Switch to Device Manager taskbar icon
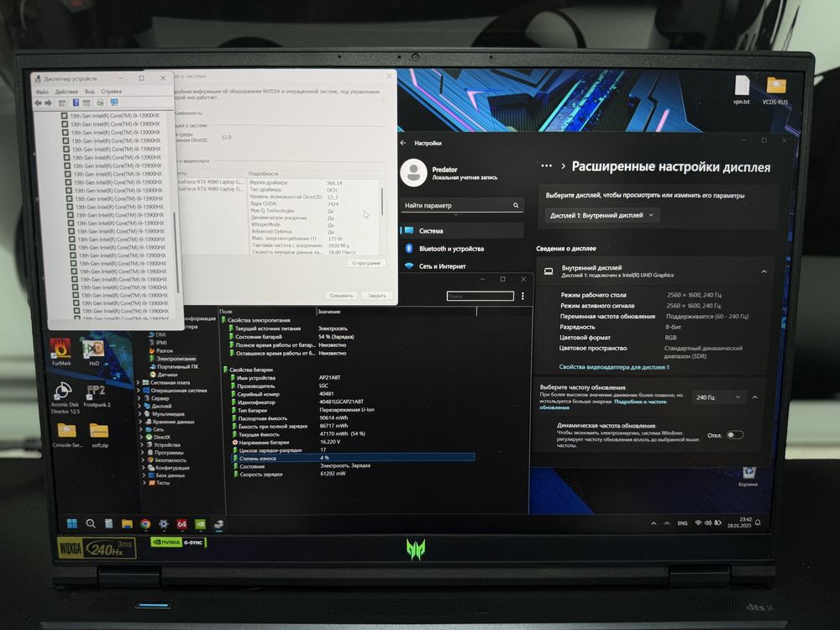Viewport: 840px width, 630px height. (218, 524)
